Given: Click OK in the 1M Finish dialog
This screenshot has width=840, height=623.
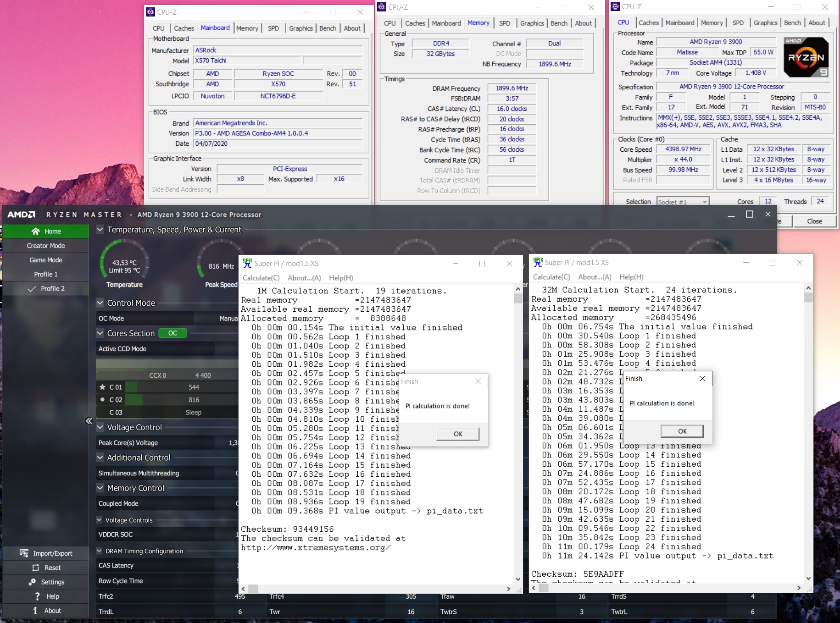Looking at the screenshot, I should click(458, 434).
